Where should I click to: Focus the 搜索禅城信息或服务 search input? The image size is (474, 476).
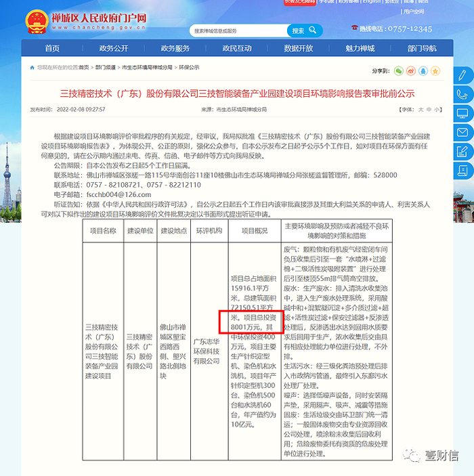238,30
